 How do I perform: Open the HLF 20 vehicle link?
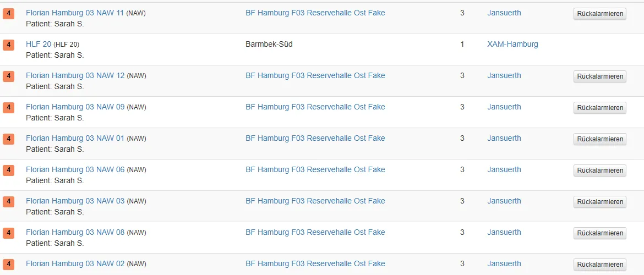pos(39,44)
